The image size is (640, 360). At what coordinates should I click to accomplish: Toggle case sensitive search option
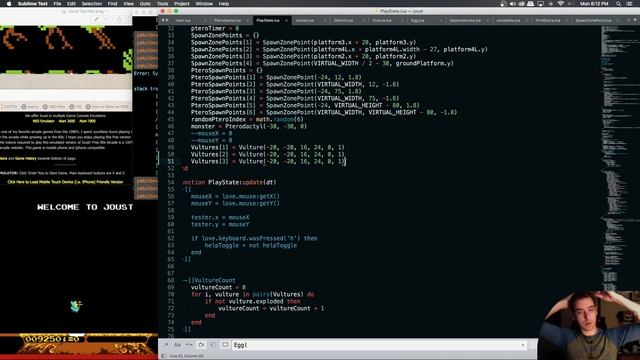177,345
